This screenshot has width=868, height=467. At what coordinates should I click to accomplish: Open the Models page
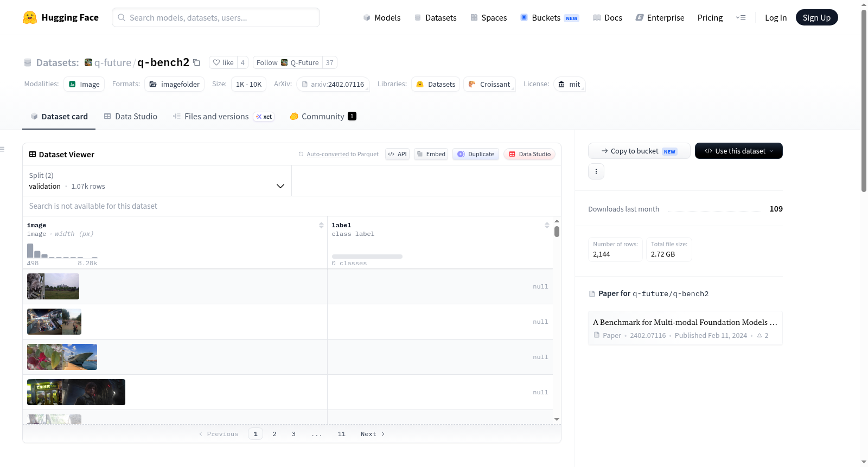tap(382, 18)
